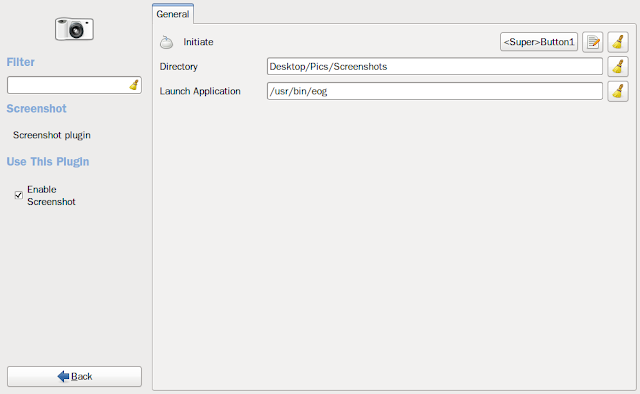Click the 'Launch Application' label
Viewport: 640px width, 394px height.
(200, 91)
